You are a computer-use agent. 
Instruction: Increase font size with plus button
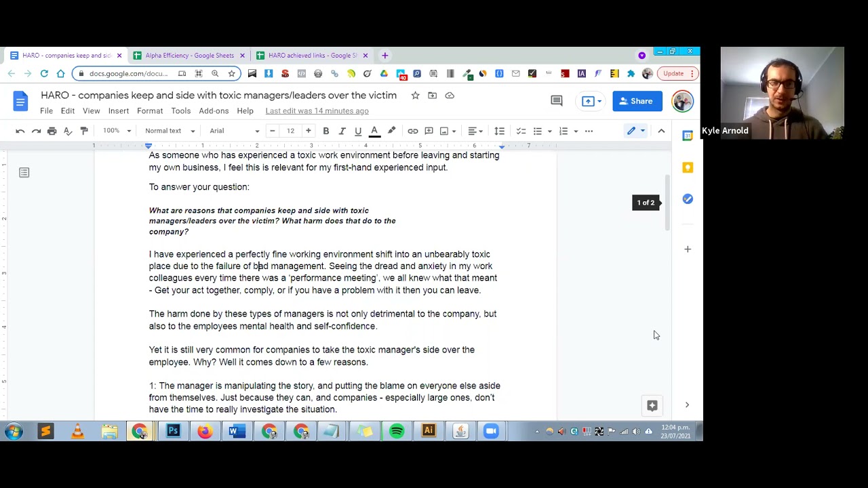(x=309, y=131)
